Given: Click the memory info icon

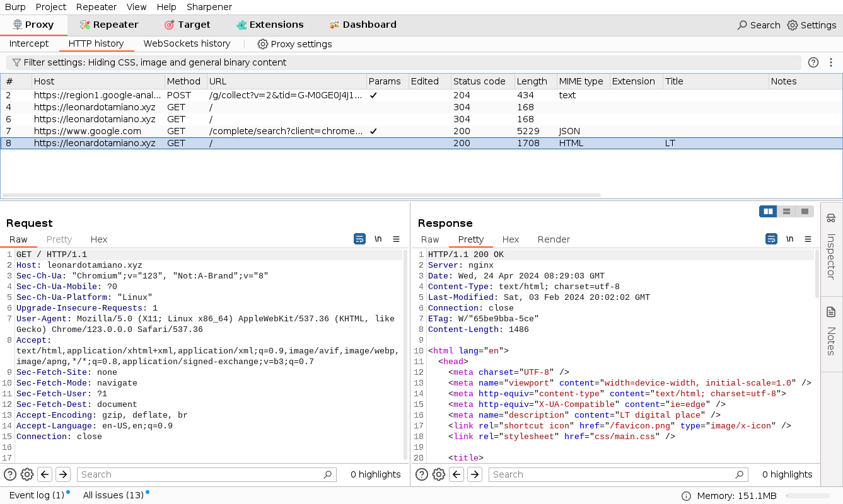Looking at the screenshot, I should point(687,496).
